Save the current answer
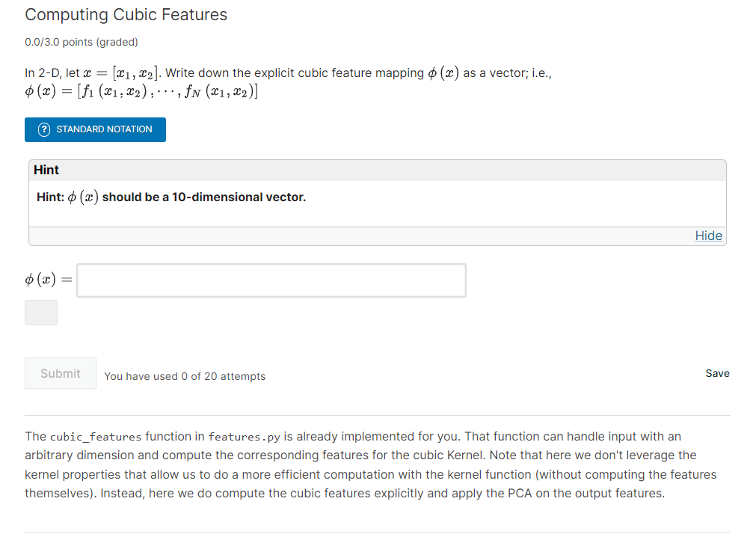 (717, 373)
